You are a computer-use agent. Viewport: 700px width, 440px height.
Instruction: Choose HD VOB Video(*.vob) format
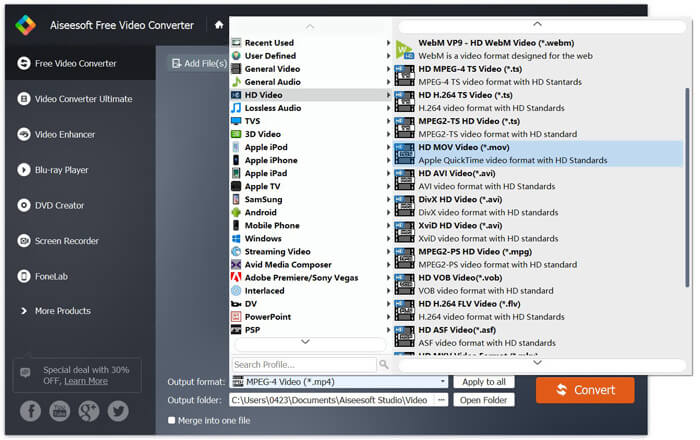pos(538,284)
